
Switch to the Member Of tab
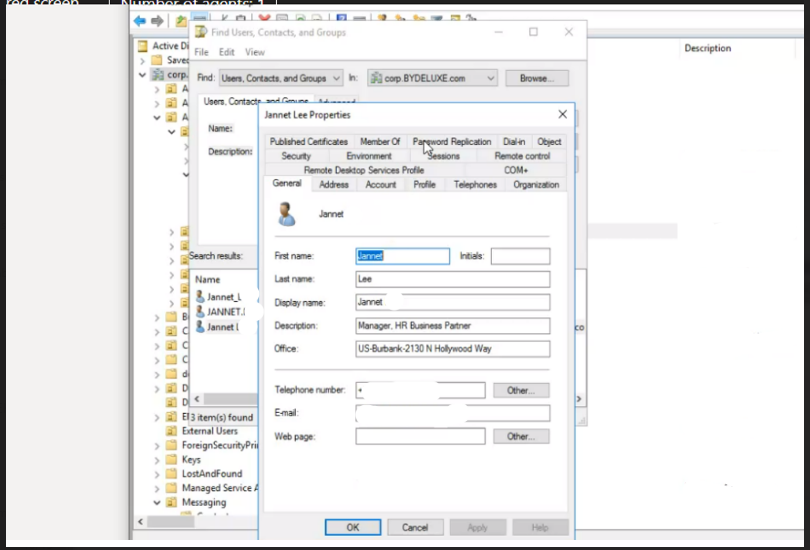pyautogui.click(x=380, y=142)
